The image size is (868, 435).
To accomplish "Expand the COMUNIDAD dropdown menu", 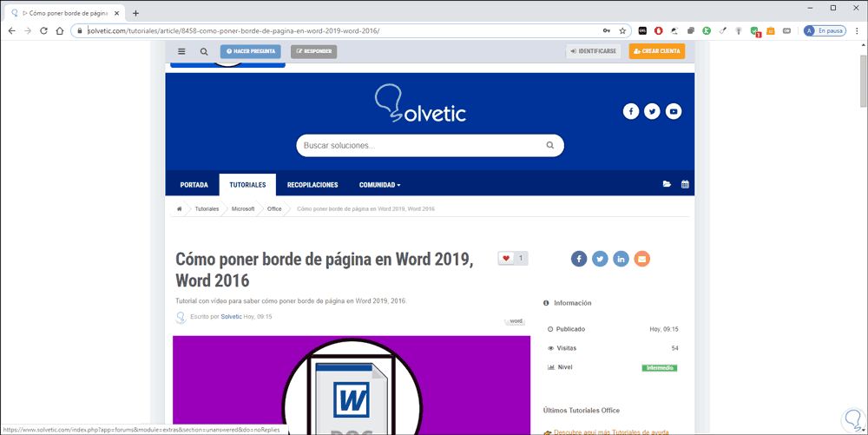I will tap(380, 185).
